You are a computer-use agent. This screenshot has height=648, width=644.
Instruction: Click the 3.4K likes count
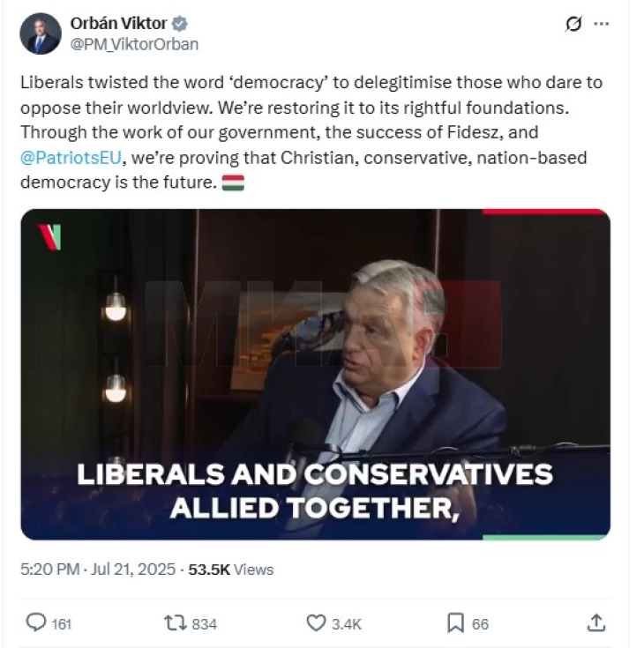click(x=346, y=624)
